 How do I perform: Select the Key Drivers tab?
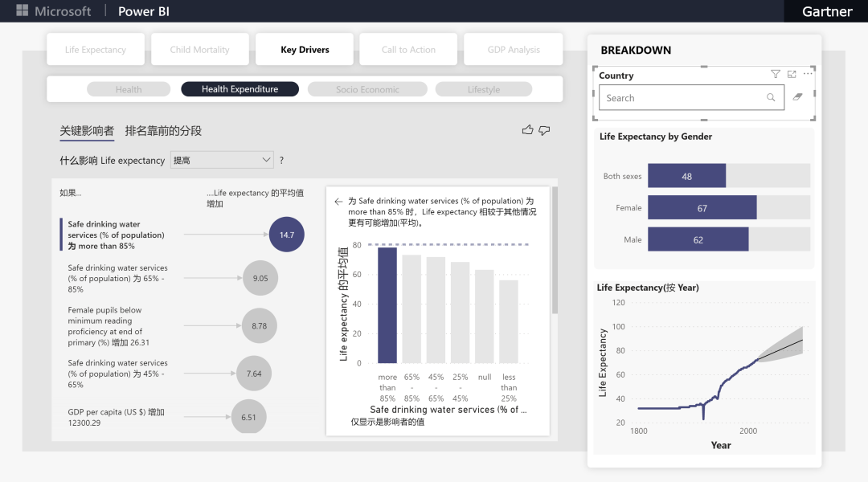(305, 49)
